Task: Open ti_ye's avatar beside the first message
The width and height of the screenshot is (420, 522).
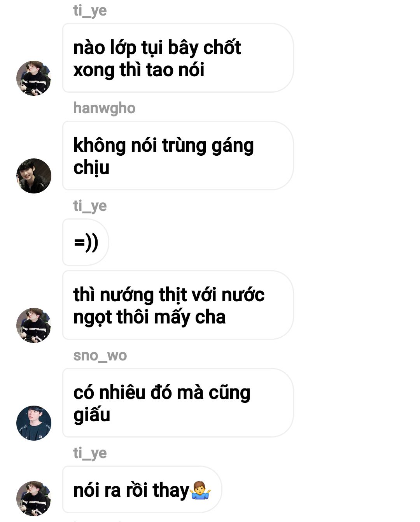Action: click(x=34, y=78)
